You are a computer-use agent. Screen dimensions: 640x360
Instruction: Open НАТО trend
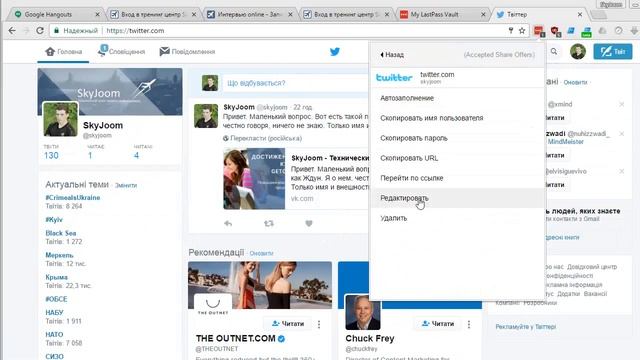(54, 335)
